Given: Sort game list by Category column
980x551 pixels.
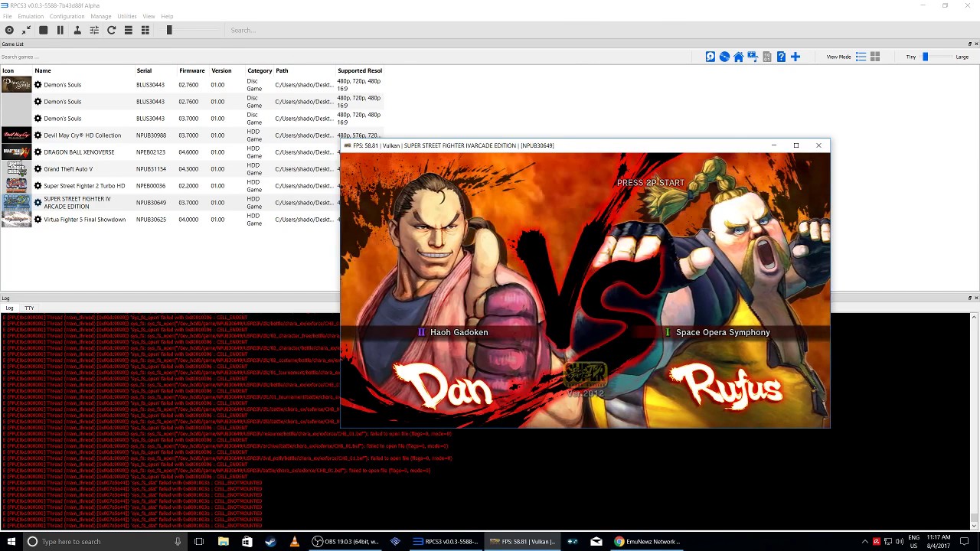Looking at the screenshot, I should pos(260,70).
